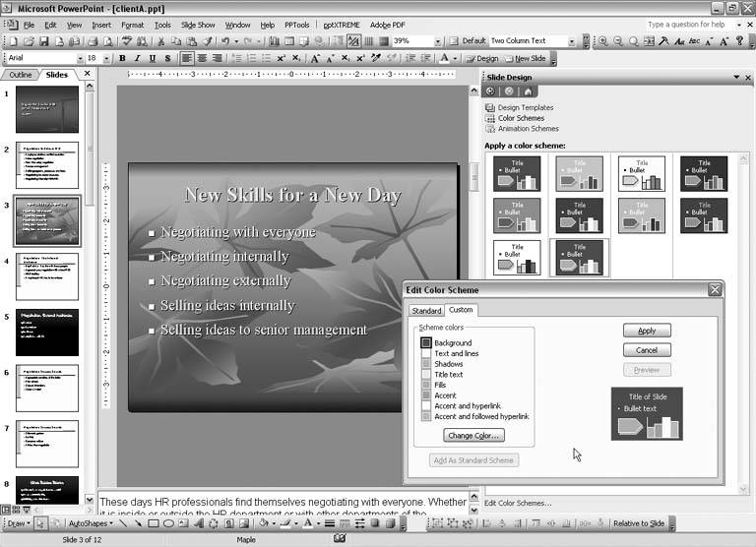
Task: Click Apply in Edit Color Scheme
Action: [x=646, y=331]
